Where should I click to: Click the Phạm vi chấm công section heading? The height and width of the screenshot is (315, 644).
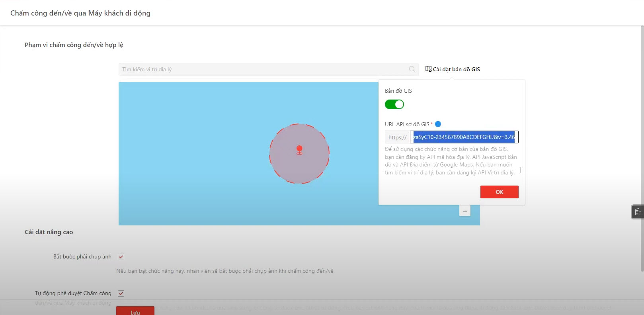(x=74, y=45)
